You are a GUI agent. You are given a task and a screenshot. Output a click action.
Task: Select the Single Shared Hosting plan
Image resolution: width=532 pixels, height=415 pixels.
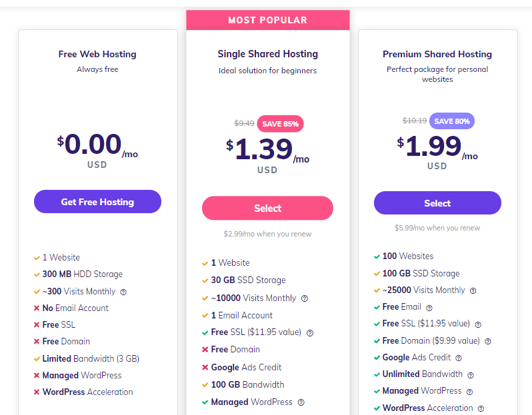267,208
